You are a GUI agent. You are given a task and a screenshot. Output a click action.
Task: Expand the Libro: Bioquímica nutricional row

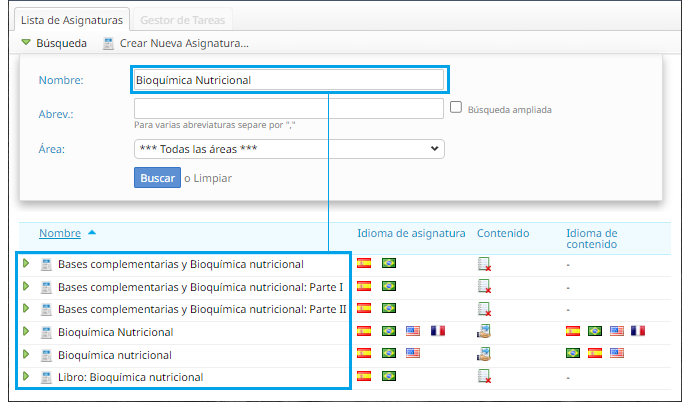[x=26, y=376]
